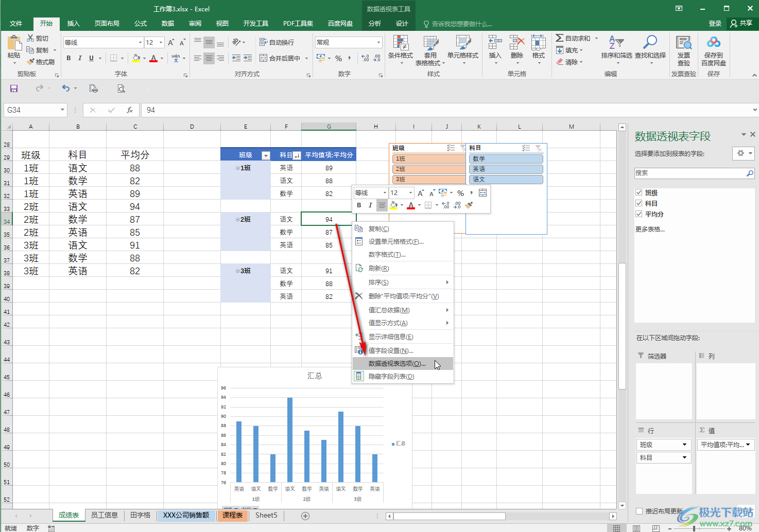Click the ribbon fill color bucket icon
The image size is (759, 532).
pyautogui.click(x=136, y=58)
